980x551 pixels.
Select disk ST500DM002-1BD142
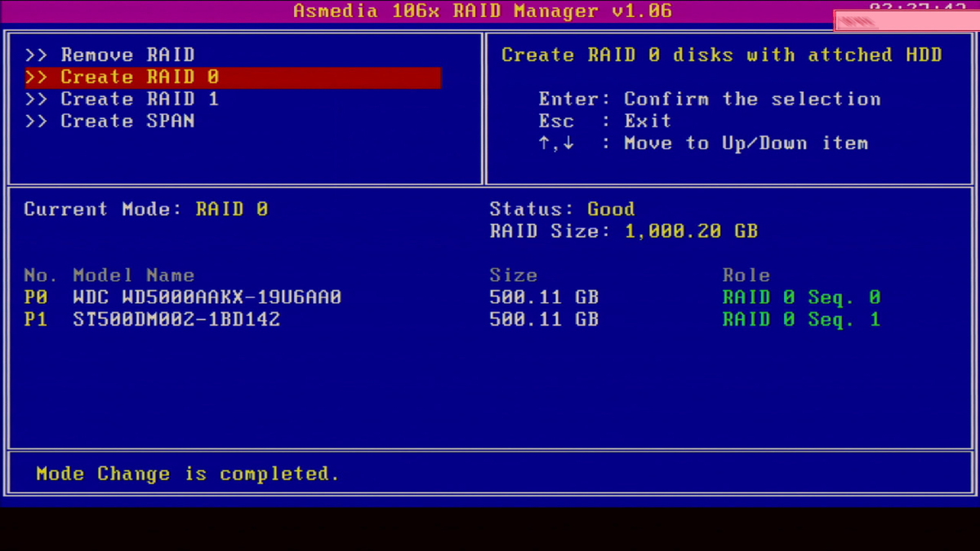176,319
